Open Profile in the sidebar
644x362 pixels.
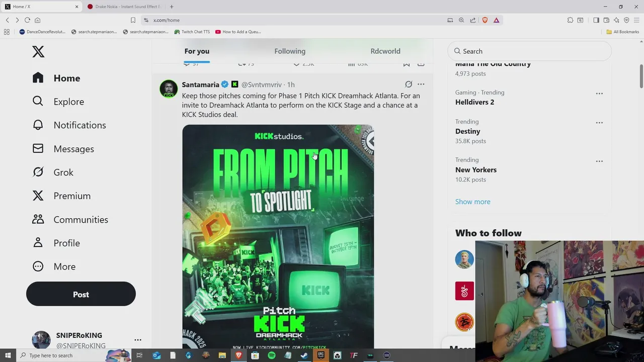click(56, 243)
